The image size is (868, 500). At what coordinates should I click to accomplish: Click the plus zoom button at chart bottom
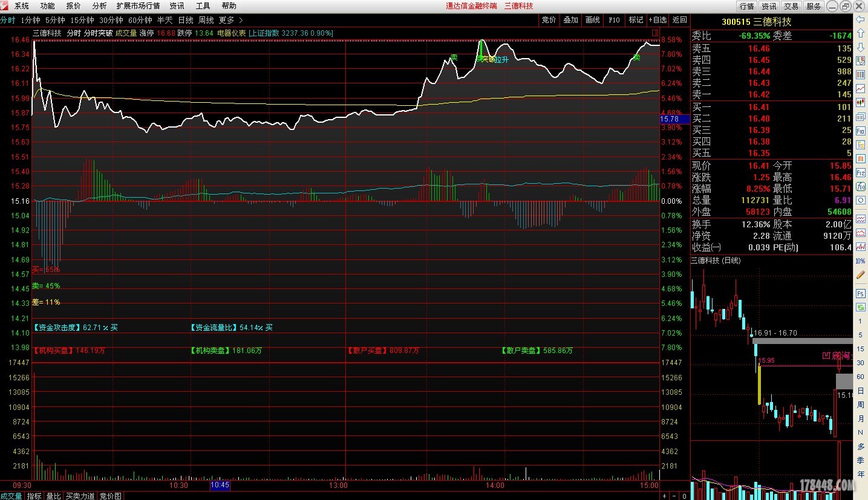tap(665, 496)
